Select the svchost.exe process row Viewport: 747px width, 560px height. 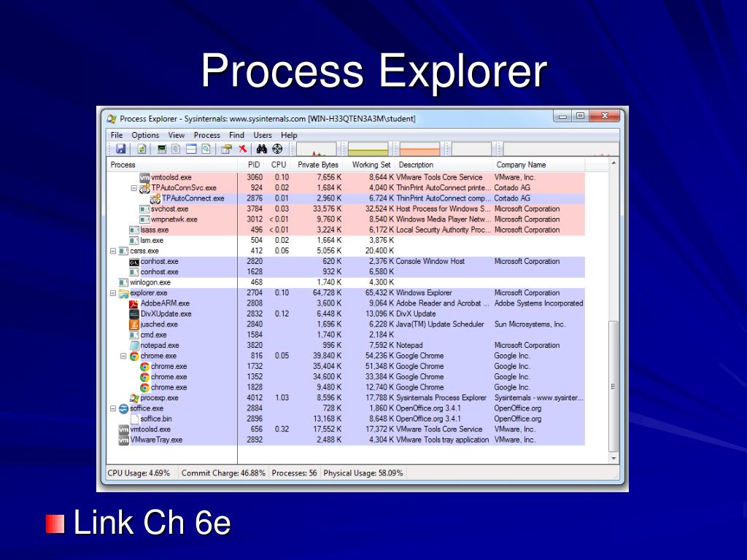(x=345, y=209)
